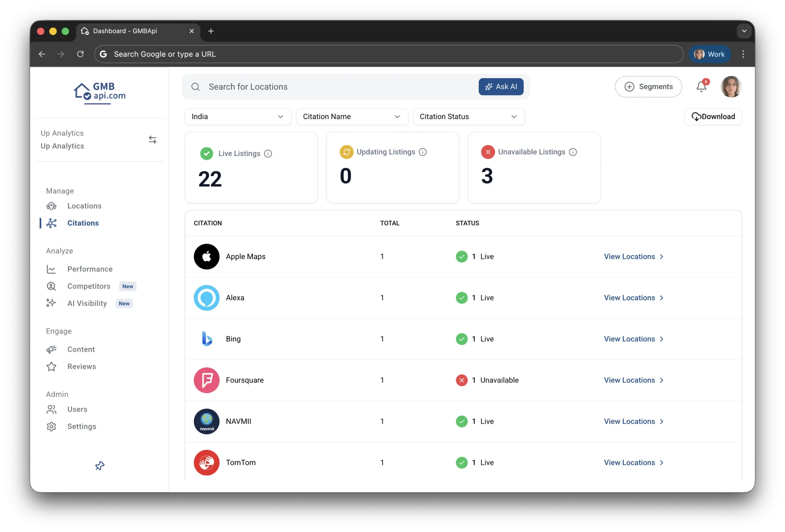Image resolution: width=785 pixels, height=532 pixels.
Task: Open the India country dropdown
Action: point(238,117)
